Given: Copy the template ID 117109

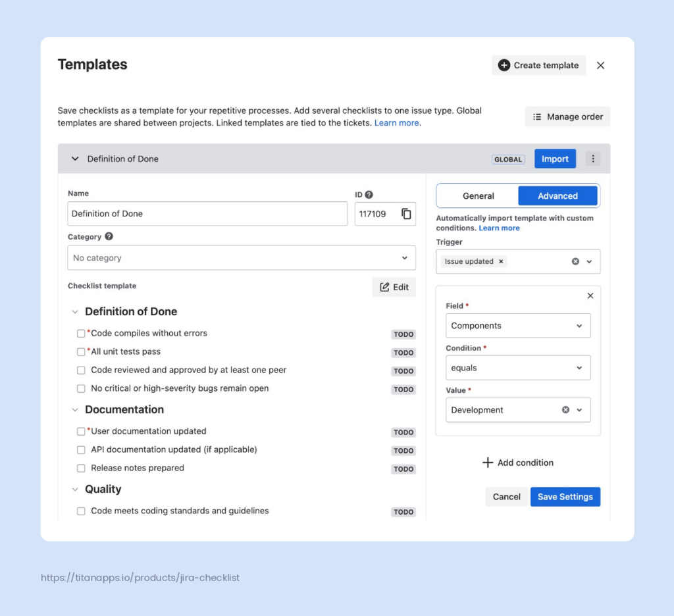Looking at the screenshot, I should (x=406, y=214).
